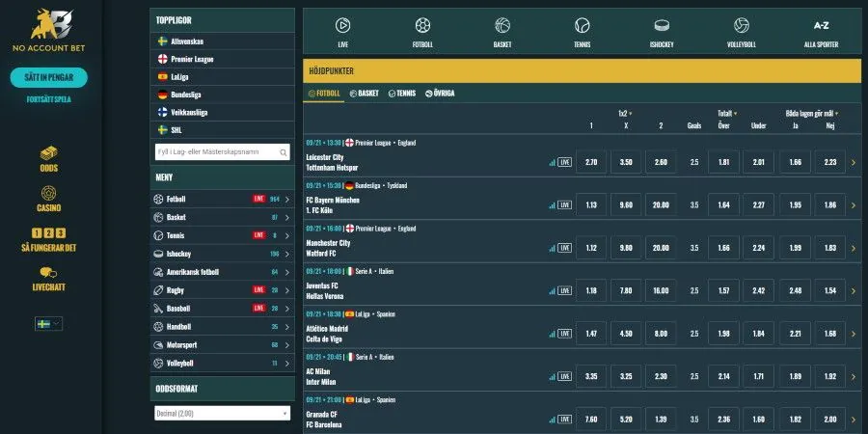Open the Granada CF vs FC Barcelona match
Image resolution: width=868 pixels, height=434 pixels.
[324, 420]
